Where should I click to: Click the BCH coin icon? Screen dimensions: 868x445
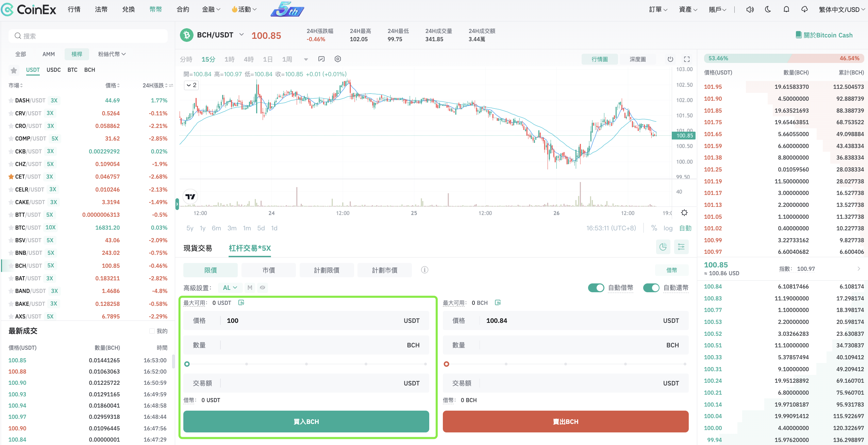click(x=186, y=35)
